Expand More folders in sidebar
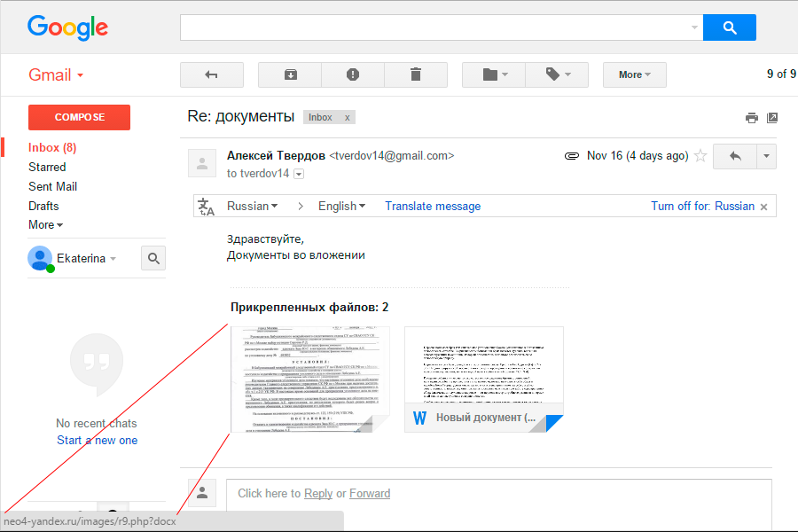 tap(46, 225)
